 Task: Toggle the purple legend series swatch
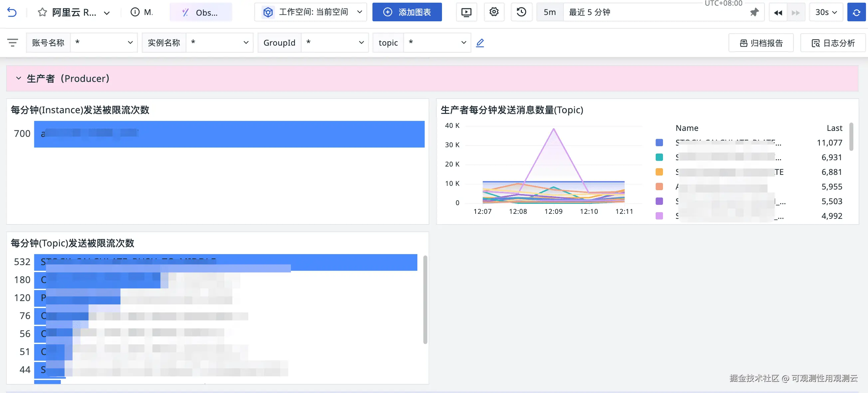pos(659,201)
